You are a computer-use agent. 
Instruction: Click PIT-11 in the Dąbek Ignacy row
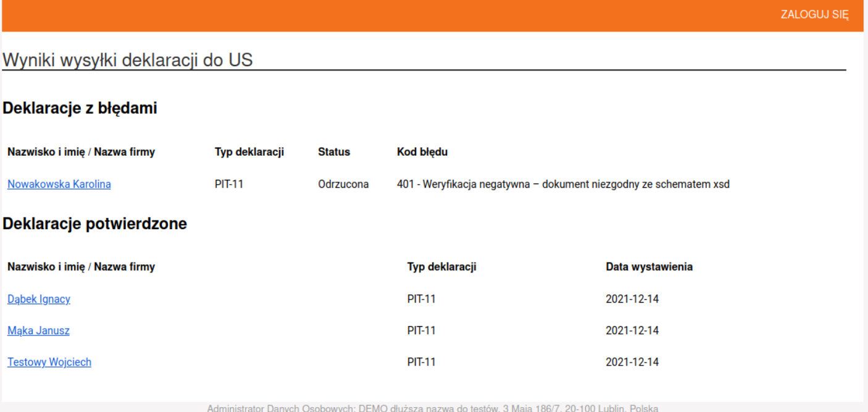point(421,300)
